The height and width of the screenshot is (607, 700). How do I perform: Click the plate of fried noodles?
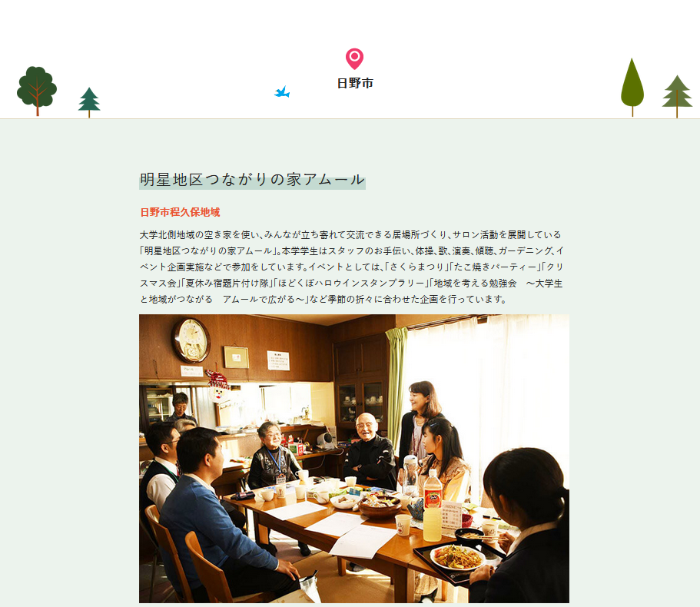[458, 557]
